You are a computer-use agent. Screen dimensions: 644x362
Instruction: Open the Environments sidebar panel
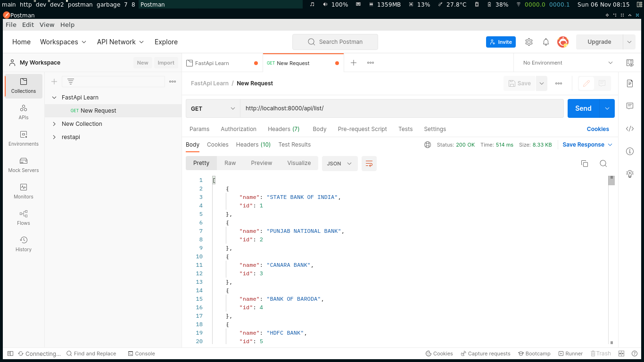(x=24, y=139)
